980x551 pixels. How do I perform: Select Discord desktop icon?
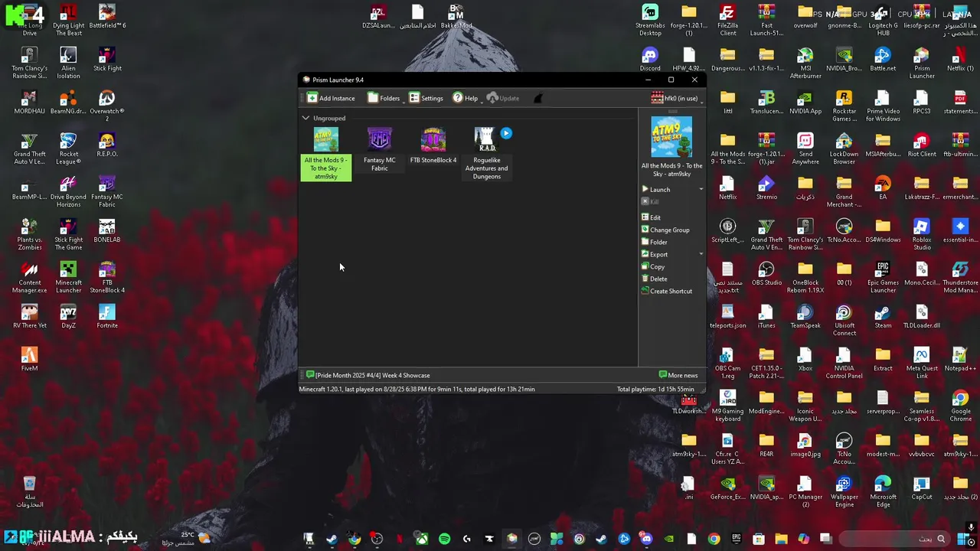click(650, 60)
